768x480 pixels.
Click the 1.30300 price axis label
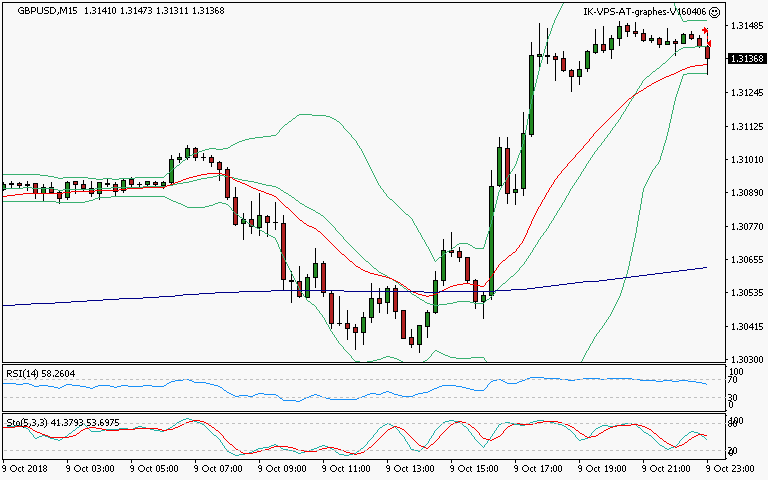click(746, 359)
